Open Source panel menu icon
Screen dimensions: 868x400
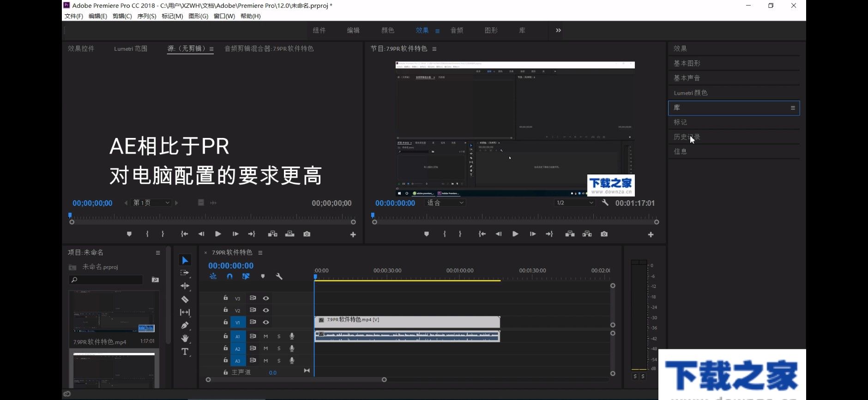211,49
